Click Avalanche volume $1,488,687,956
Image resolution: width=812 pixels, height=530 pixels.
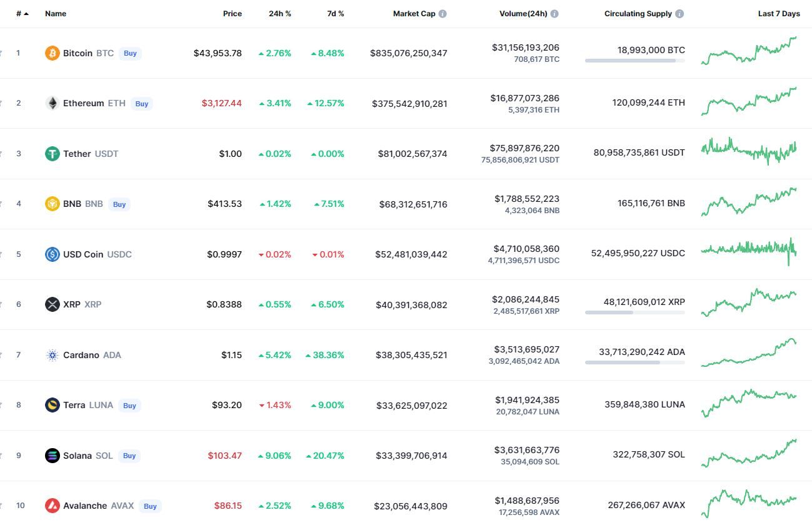(527, 501)
